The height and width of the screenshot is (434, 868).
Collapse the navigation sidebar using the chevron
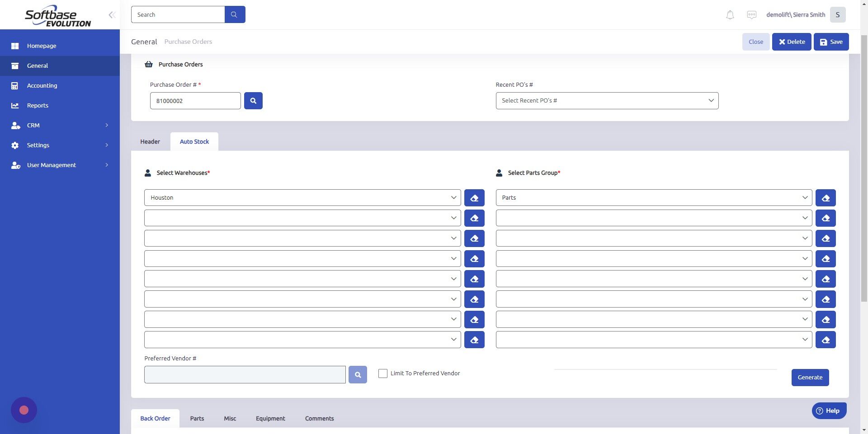111,14
